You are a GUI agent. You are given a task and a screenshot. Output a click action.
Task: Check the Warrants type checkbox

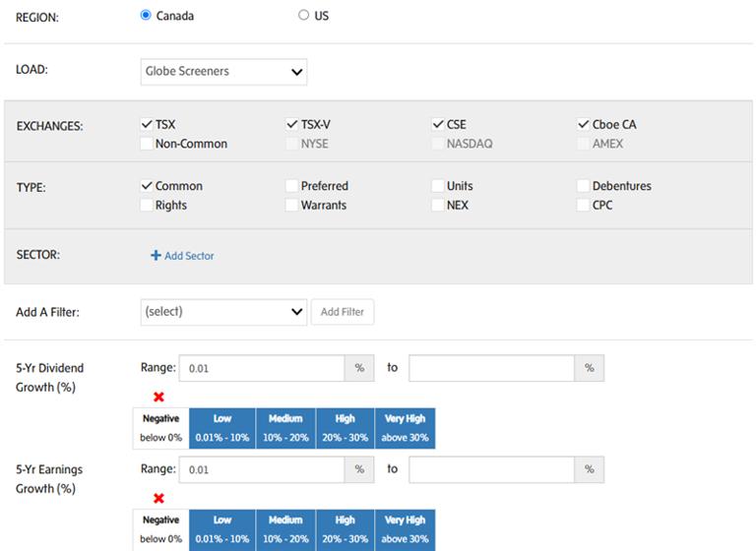[292, 205]
